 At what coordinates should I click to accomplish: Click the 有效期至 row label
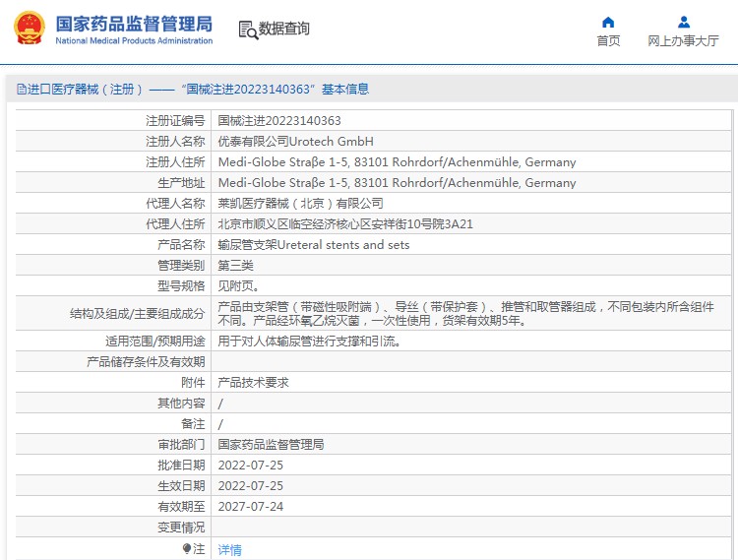[181, 507]
